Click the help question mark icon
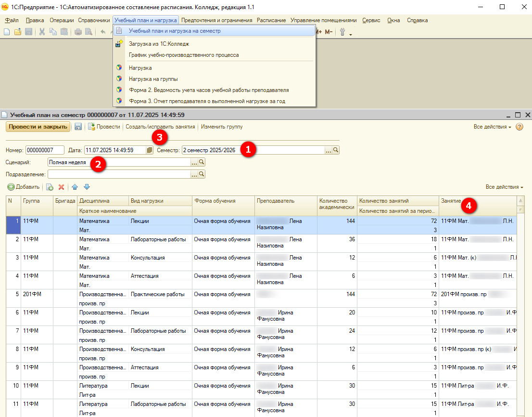532x417 pixels. click(x=519, y=127)
